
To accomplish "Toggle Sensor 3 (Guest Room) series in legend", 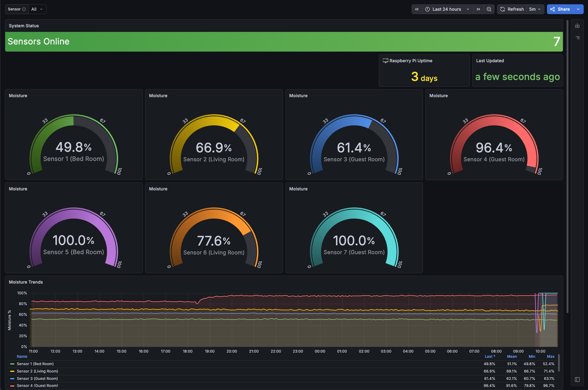I will (x=37, y=379).
